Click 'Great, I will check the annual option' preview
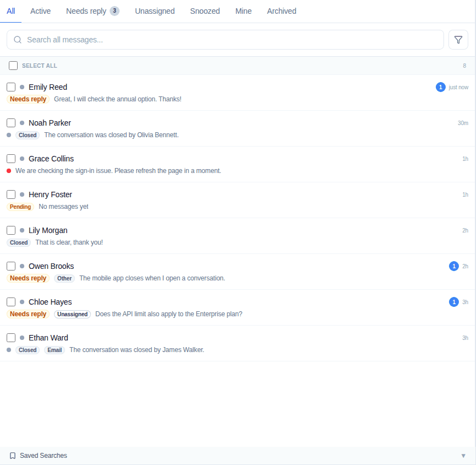Viewport: 476px width, 465px height. [x=117, y=99]
